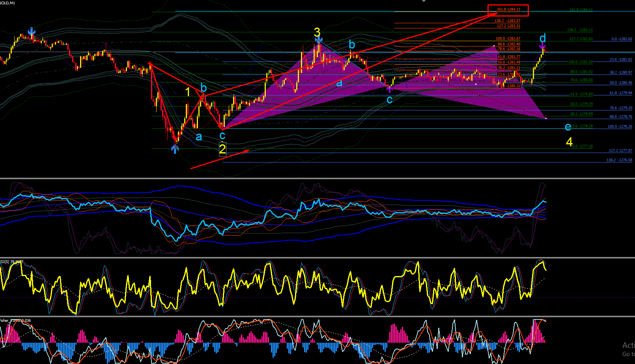Click the orange '61.8 -1281.77' Fibonacci level
Image resolution: width=635 pixels, height=364 pixels.
[x=509, y=57]
